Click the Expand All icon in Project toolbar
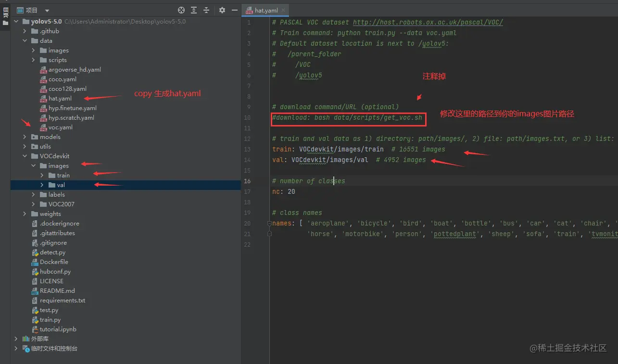The height and width of the screenshot is (364, 618). tap(194, 10)
